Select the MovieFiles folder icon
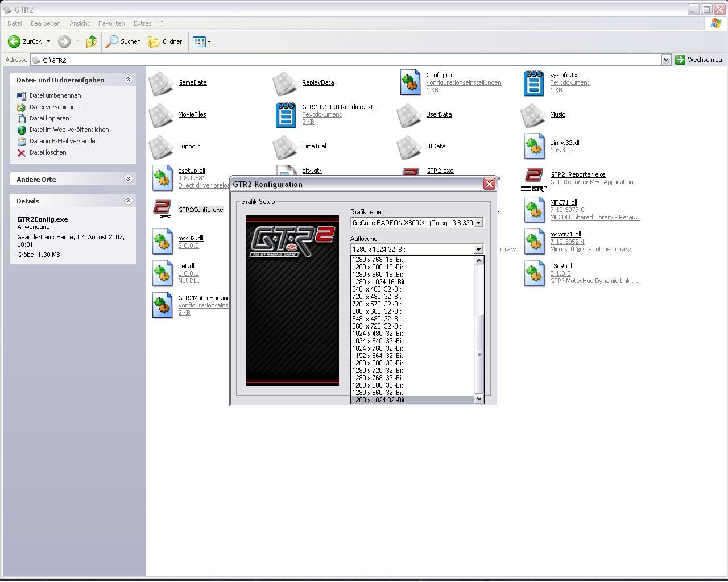The width and height of the screenshot is (728, 582). (162, 115)
